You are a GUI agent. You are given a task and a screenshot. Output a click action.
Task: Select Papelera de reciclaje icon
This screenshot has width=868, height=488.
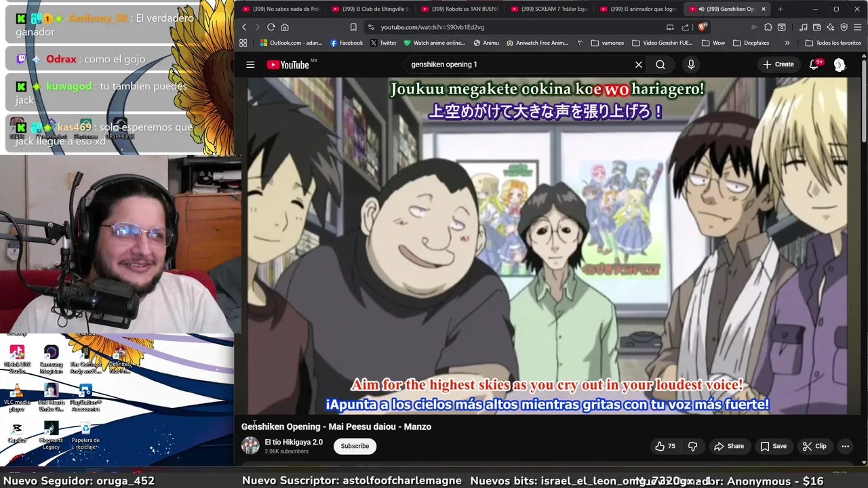(85, 436)
